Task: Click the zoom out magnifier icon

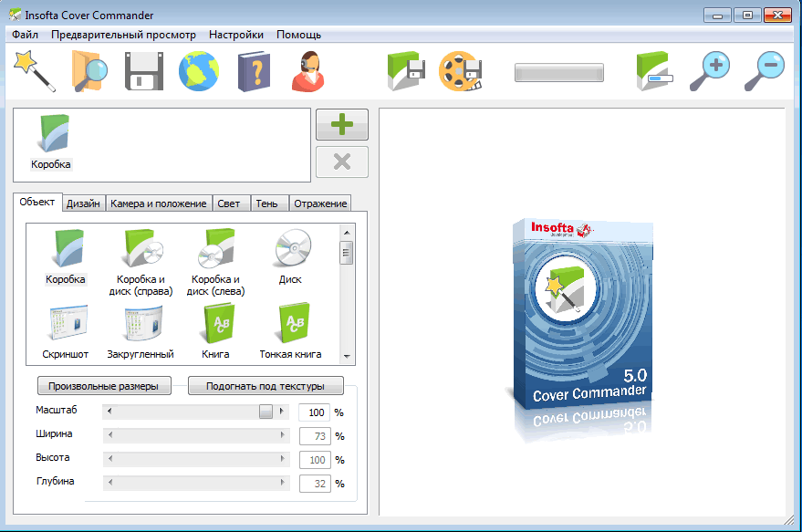Action: (764, 71)
